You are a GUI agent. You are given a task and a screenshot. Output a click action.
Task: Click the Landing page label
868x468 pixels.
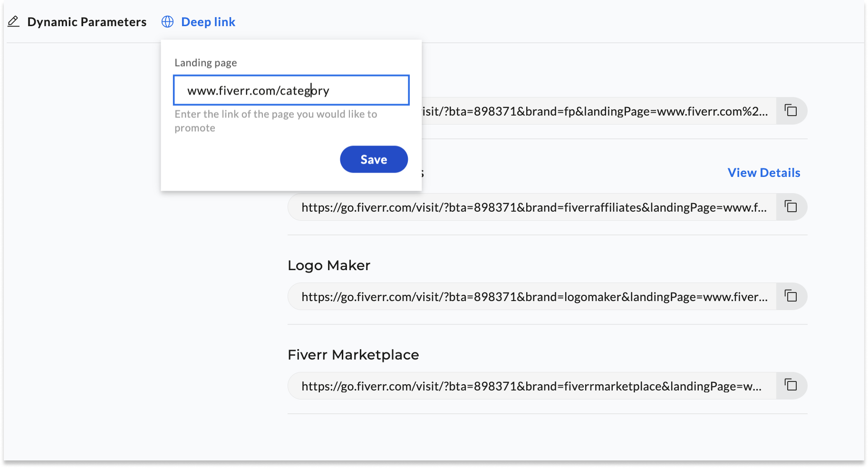tap(205, 63)
